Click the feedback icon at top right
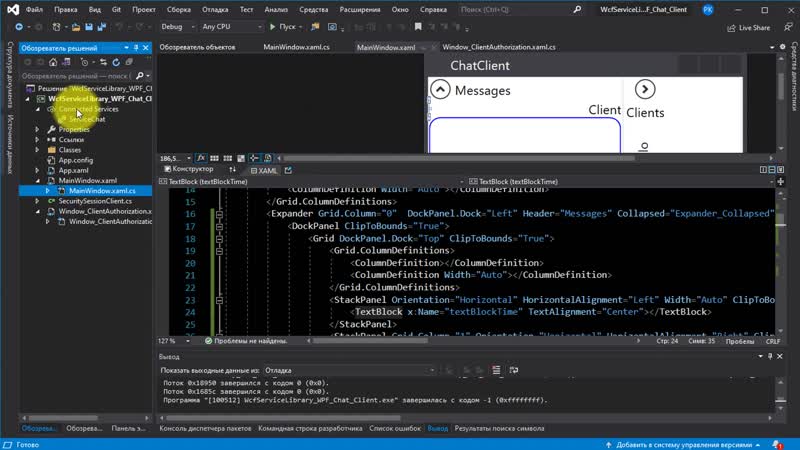This screenshot has height=450, width=800. (788, 27)
